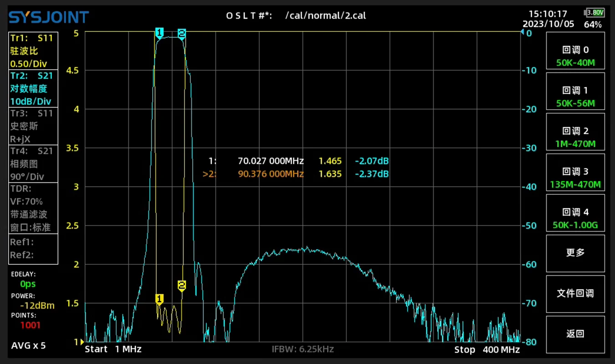Screen dimensions: 615x364
Task: Click the SYSJOINT logo
Action: point(49,17)
